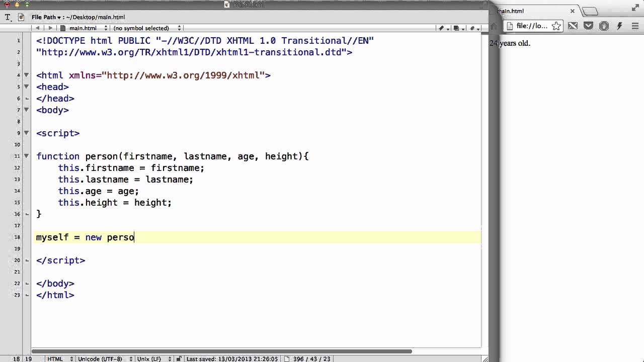Screen dimensions: 644x362
Task: Click the fold end marker on line 22
Action: [x=27, y=284]
